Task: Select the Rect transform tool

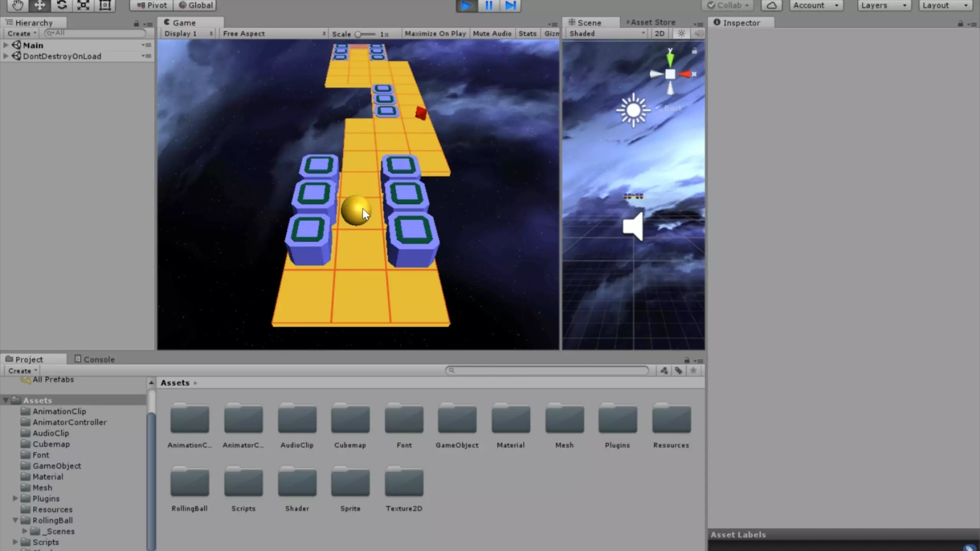Action: pyautogui.click(x=105, y=5)
